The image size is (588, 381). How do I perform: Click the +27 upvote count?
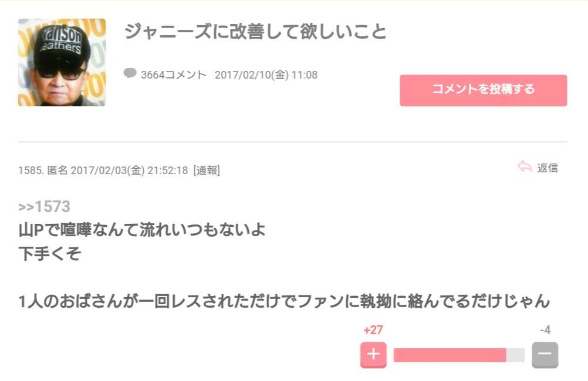pos(373,330)
